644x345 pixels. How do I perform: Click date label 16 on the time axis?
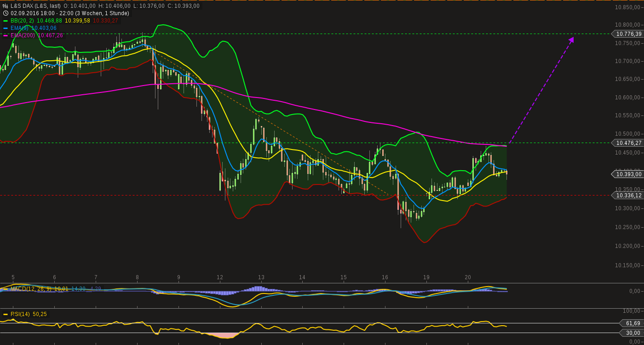click(385, 277)
